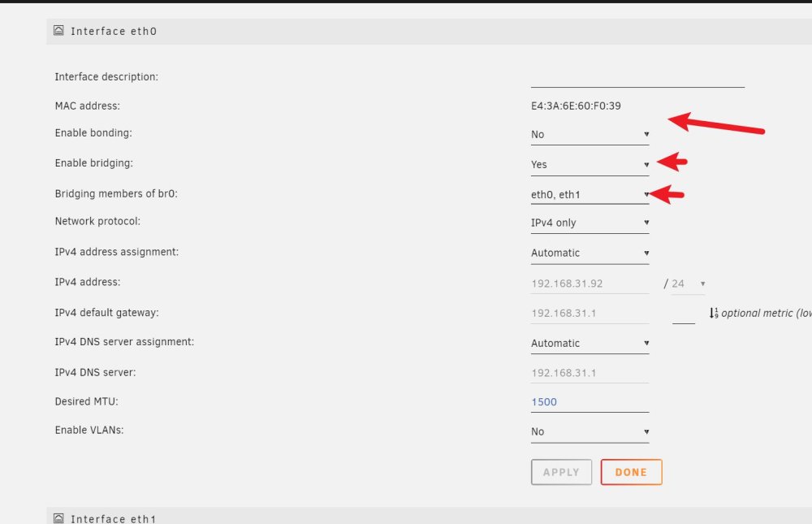Click the IPv4 DNS server label
Screen dimensions: 812x524
95,372
